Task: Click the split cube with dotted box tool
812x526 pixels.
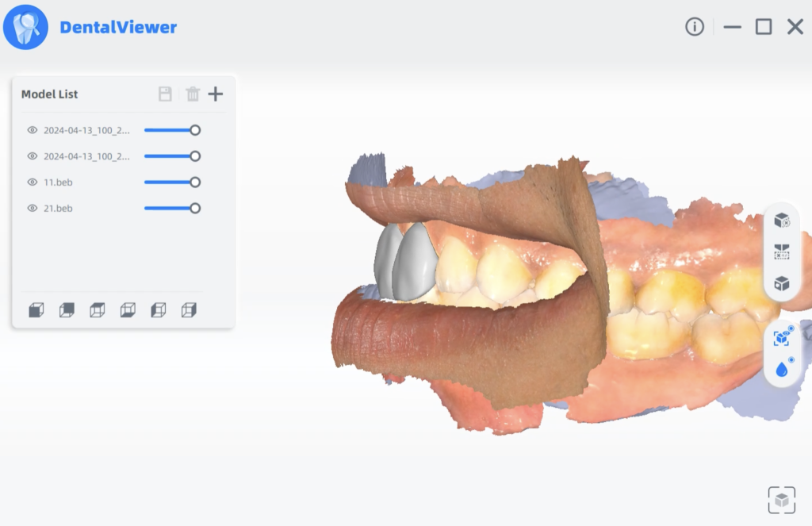Action: point(781,251)
